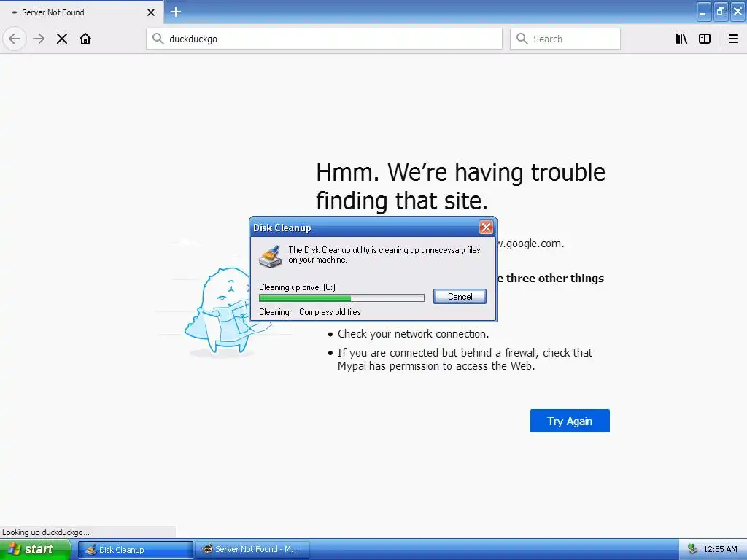Restore down the browser window
The width and height of the screenshot is (747, 560).
[x=721, y=12]
